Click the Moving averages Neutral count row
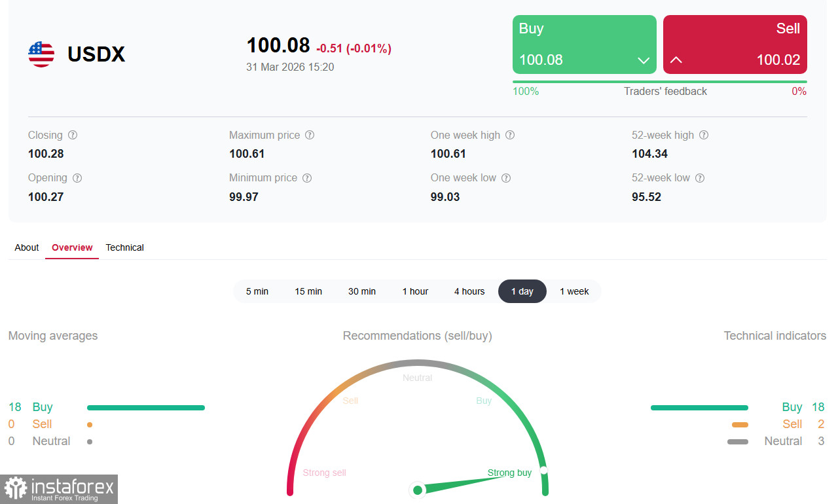 click(x=50, y=441)
